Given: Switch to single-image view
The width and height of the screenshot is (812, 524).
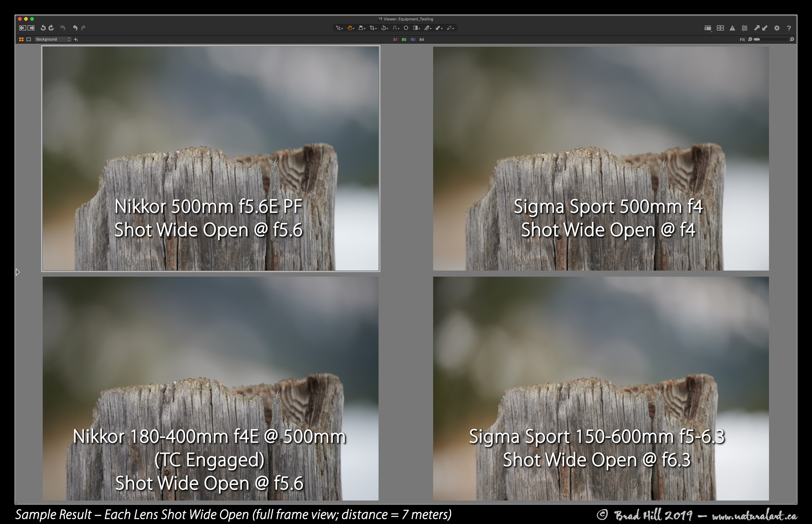Looking at the screenshot, I should pyautogui.click(x=29, y=39).
